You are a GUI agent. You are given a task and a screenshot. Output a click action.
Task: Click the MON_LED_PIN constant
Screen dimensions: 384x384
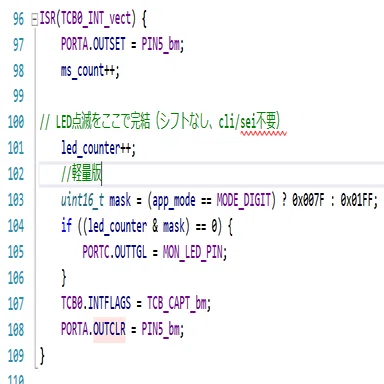(193, 252)
